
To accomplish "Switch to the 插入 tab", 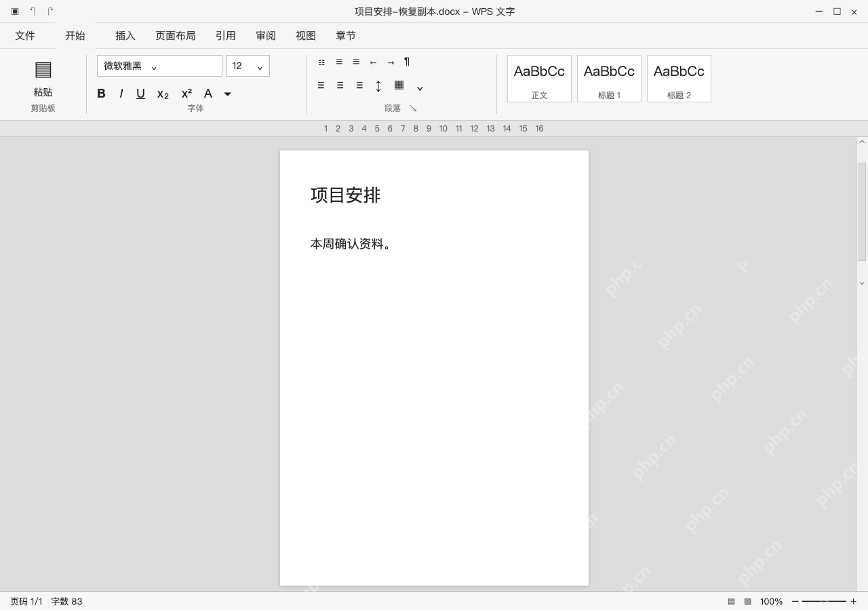I will [x=125, y=36].
